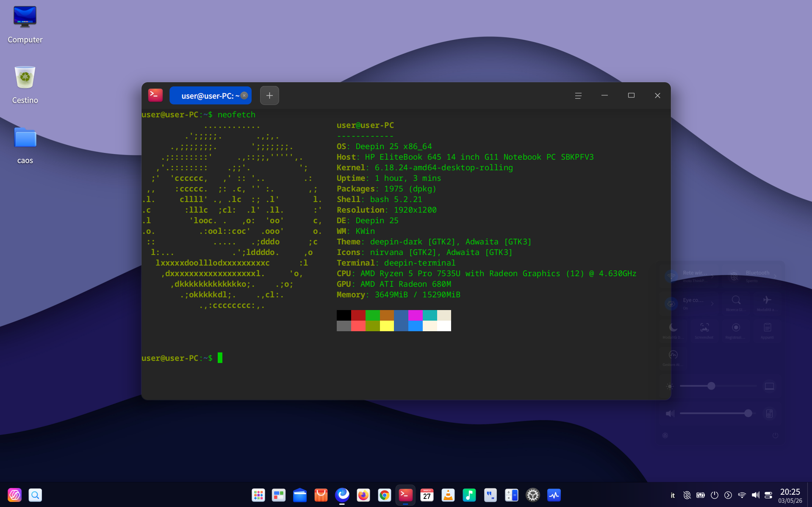
Task: Select the user@user-PC: ~ tab
Action: (210, 96)
